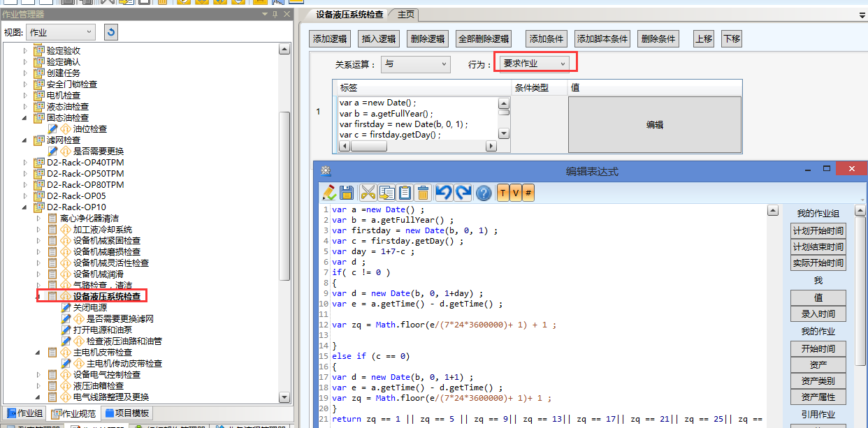The image size is (868, 428).
Task: Click the 计划开始时间 button
Action: (x=818, y=231)
